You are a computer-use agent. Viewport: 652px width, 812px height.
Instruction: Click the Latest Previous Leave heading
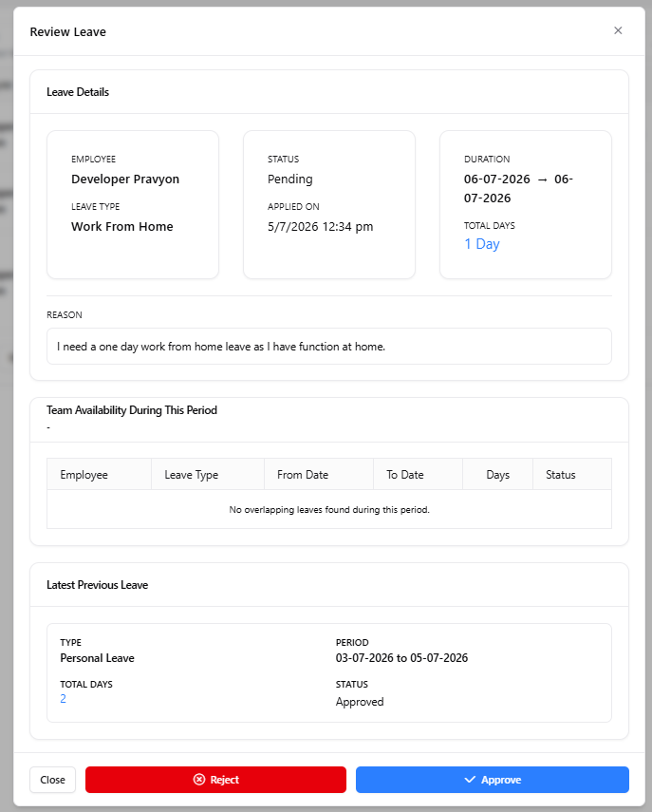pos(98,585)
